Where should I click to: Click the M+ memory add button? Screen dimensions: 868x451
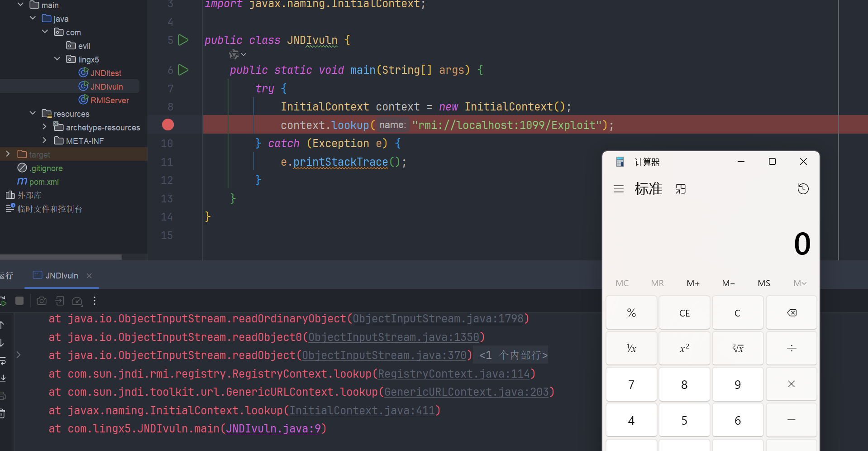pyautogui.click(x=693, y=283)
